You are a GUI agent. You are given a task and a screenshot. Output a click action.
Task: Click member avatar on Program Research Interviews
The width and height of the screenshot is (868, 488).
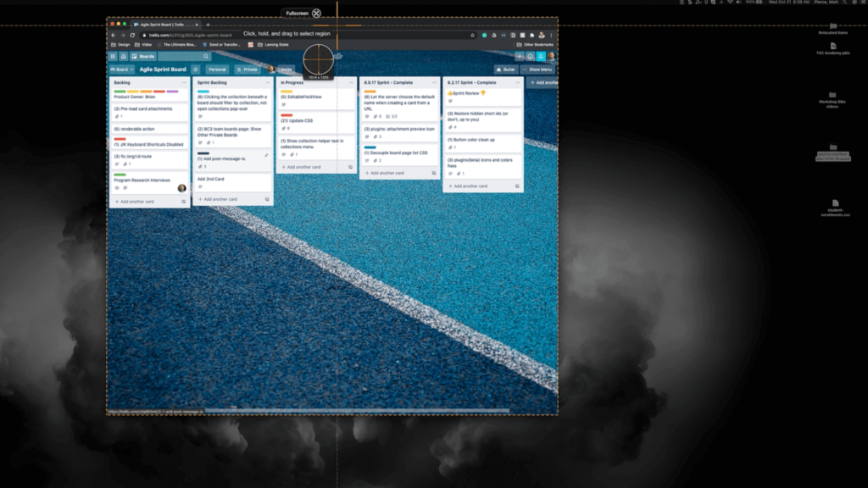[181, 188]
